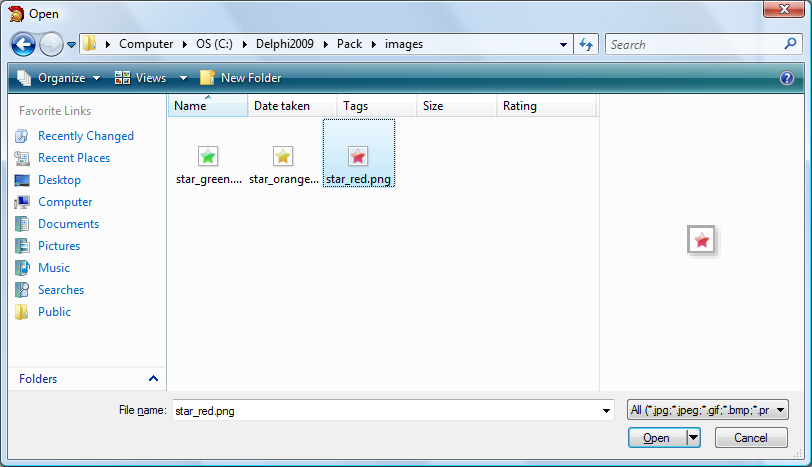Click the Recently Changed icon
Viewport: 812px width, 467px height.
[22, 136]
